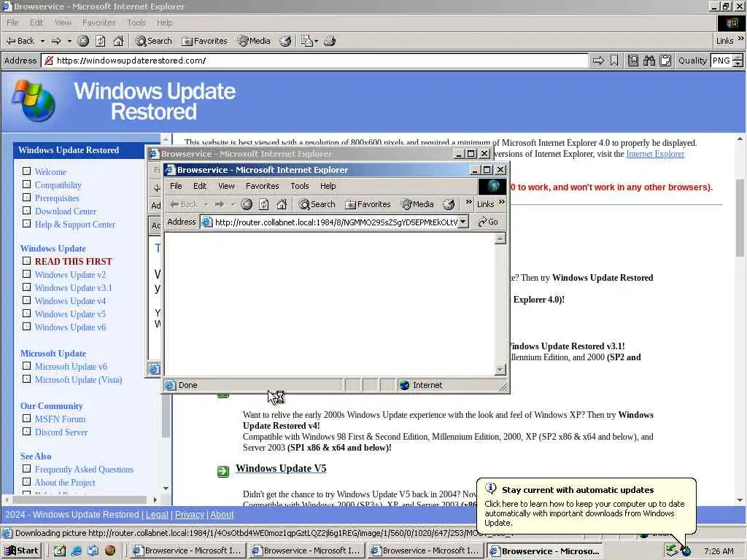
Task: Click the outer History icon
Action: [285, 41]
